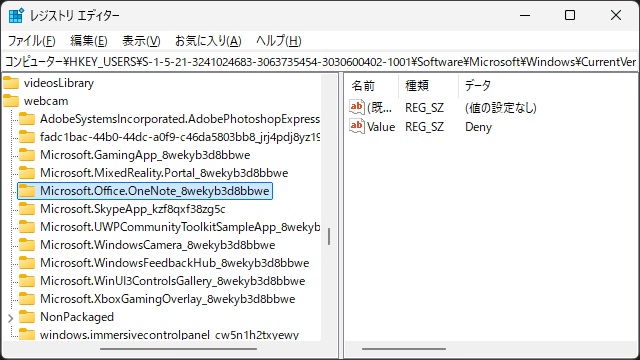
Task: Click folder icon of Microsoft.Office.OneNote
Action: (27, 191)
